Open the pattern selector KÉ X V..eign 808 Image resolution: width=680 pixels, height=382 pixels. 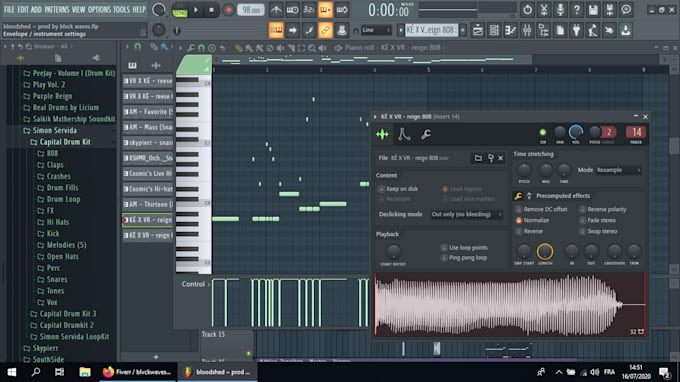pos(431,30)
